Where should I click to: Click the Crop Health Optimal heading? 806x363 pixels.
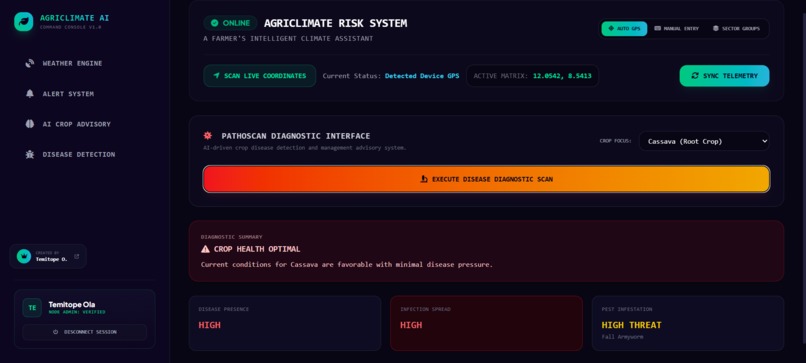[x=257, y=249]
